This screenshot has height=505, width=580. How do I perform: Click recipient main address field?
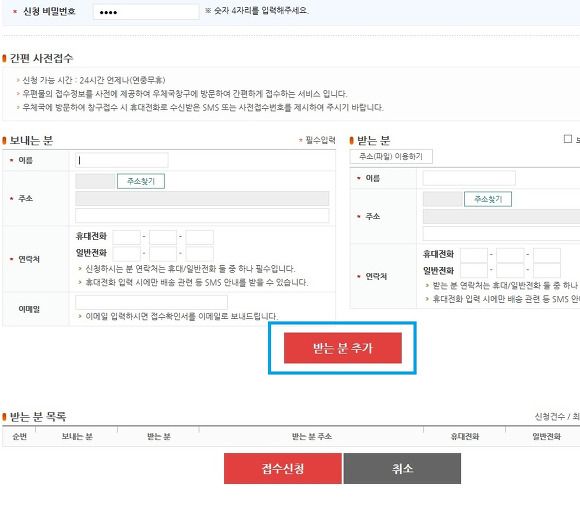coord(501,216)
